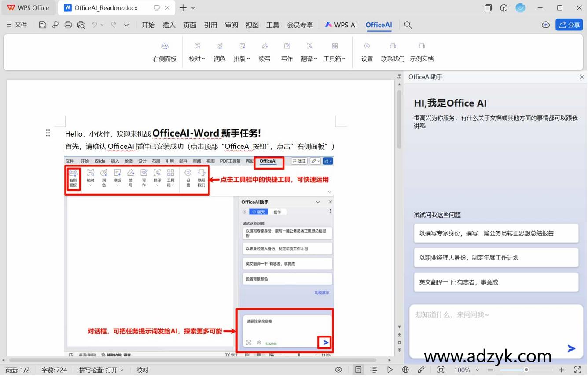Click the zoom in plus button
The image size is (588, 377).
(562, 370)
